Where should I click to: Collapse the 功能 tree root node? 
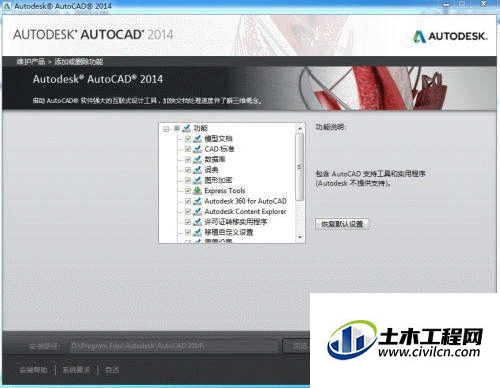pos(166,129)
